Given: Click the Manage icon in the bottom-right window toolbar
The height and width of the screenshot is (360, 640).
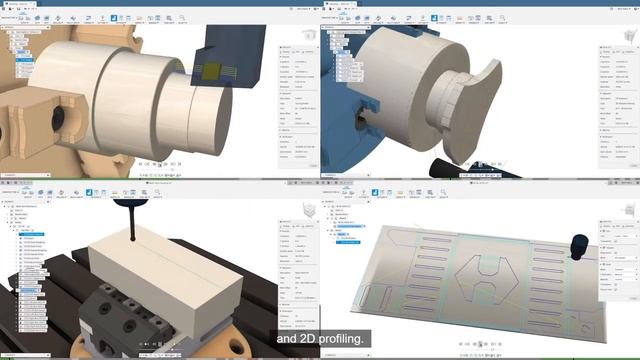Looking at the screenshot, I should [x=414, y=192].
